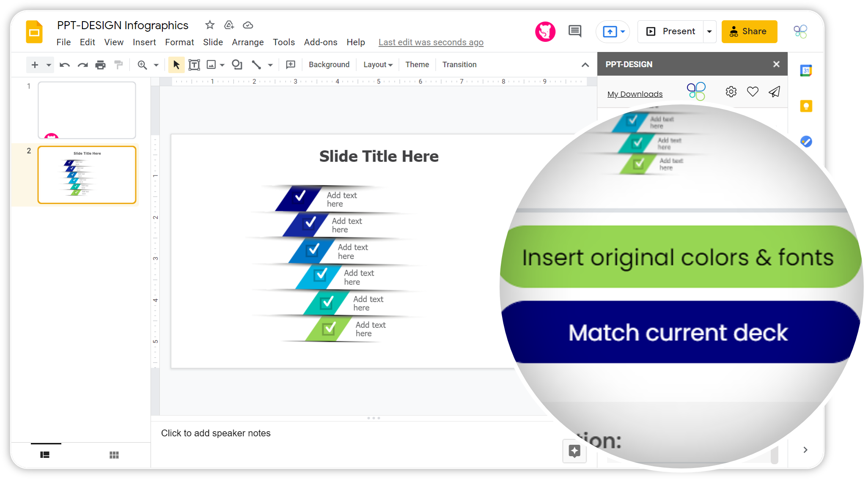Viewport: 868px width, 479px height.
Task: Expand the Layout dropdown
Action: pos(378,65)
